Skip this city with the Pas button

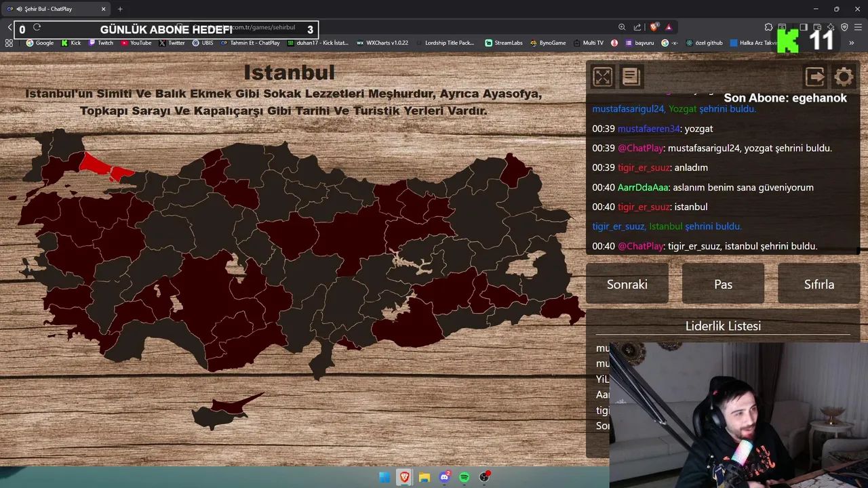click(723, 284)
